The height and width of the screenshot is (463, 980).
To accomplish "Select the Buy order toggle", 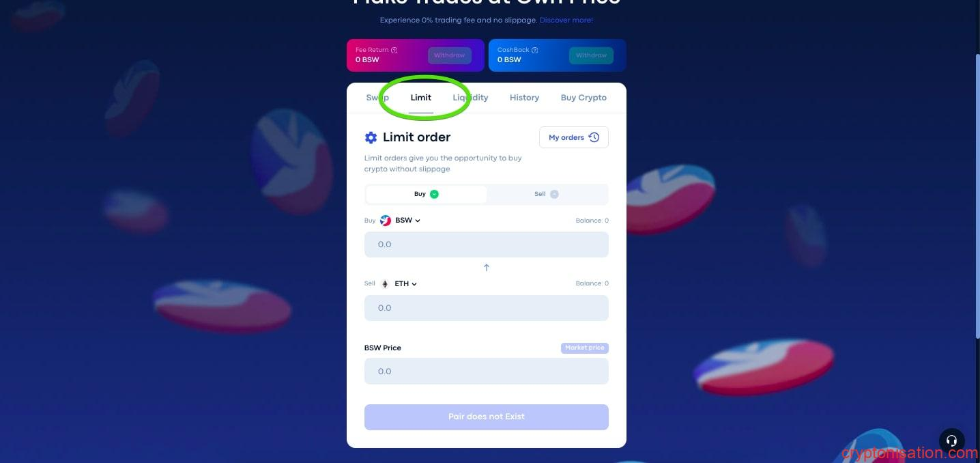I will point(427,194).
